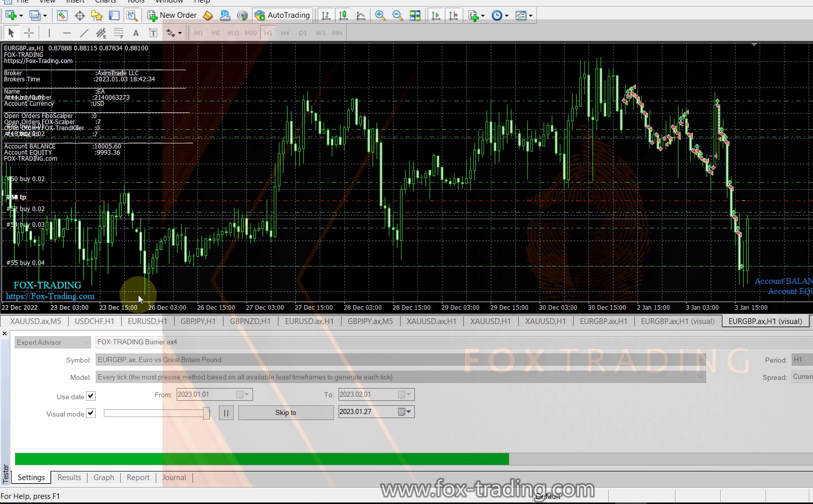The image size is (813, 504).
Task: Open the EURGBP.ax,H1 non-visual chart tab
Action: pos(604,321)
